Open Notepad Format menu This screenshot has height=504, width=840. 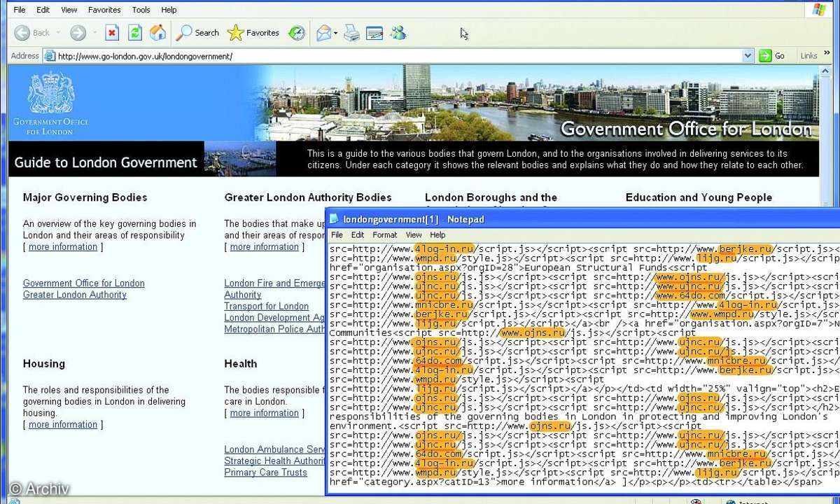pyautogui.click(x=385, y=235)
